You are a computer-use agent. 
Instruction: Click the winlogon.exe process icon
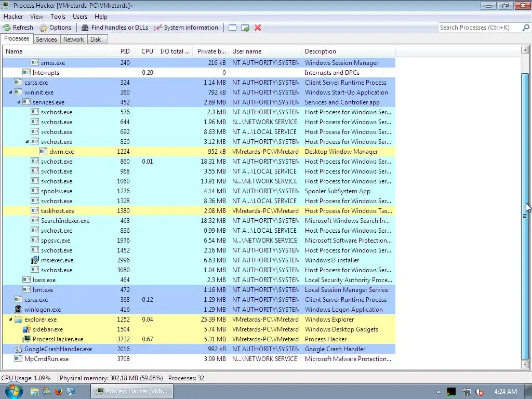pos(18,309)
